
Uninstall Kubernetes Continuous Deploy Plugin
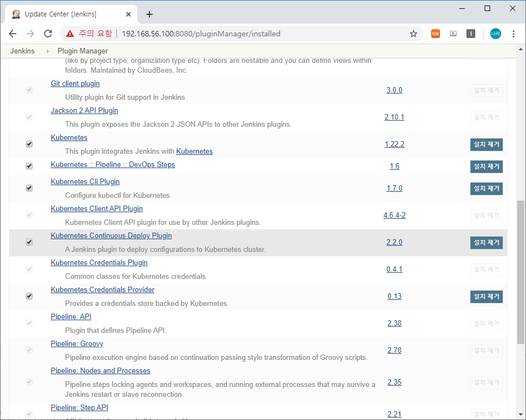click(486, 243)
